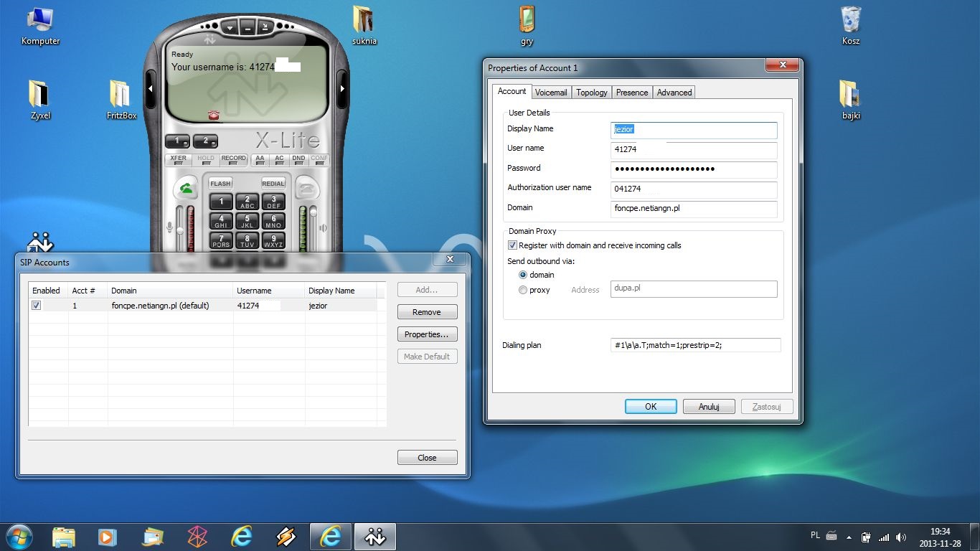The height and width of the screenshot is (551, 980).
Task: Select the domain radio button
Action: click(x=523, y=275)
